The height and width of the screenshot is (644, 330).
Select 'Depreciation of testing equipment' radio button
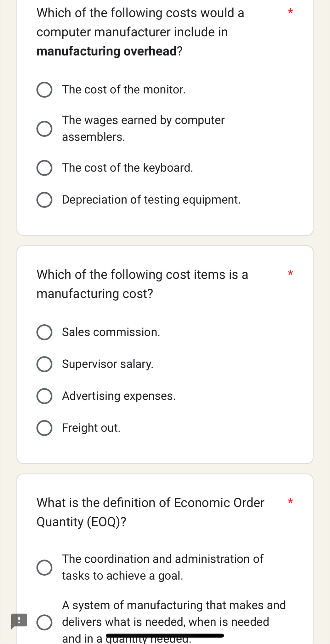(x=44, y=200)
